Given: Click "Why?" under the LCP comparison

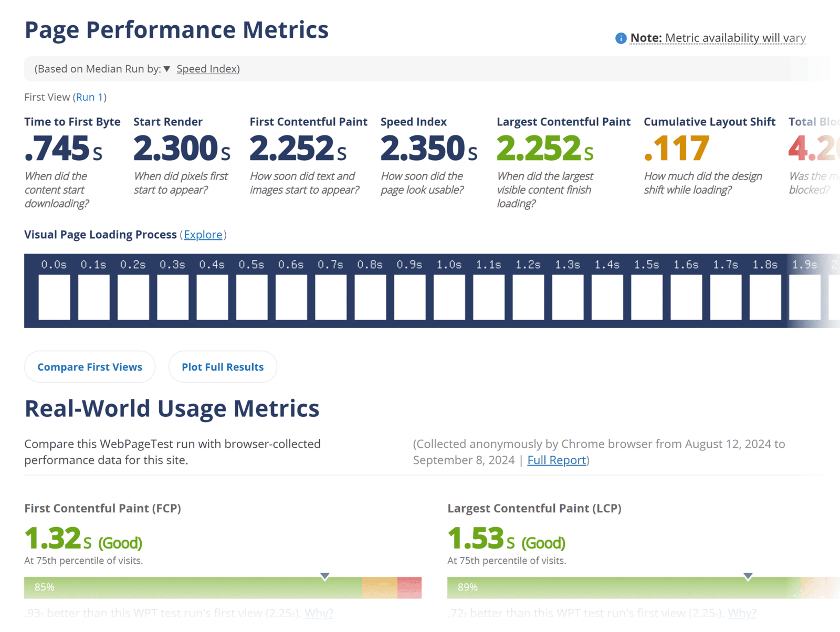Looking at the screenshot, I should click(741, 613).
